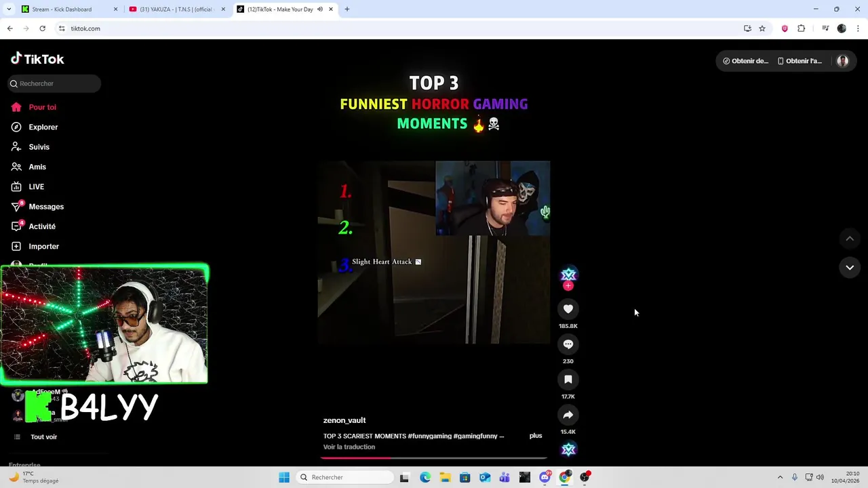Screen dimensions: 868x488
Task: Open the Extensions puzzle menu
Action: (801, 28)
